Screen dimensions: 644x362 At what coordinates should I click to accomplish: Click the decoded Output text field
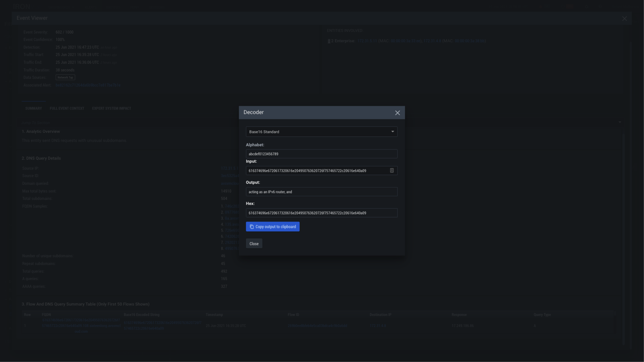pyautogui.click(x=321, y=192)
